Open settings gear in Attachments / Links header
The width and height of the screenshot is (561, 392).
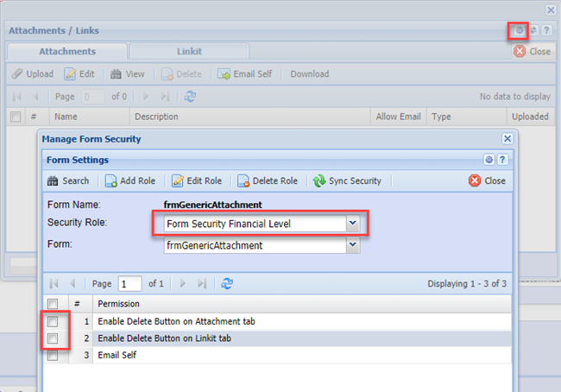(518, 30)
